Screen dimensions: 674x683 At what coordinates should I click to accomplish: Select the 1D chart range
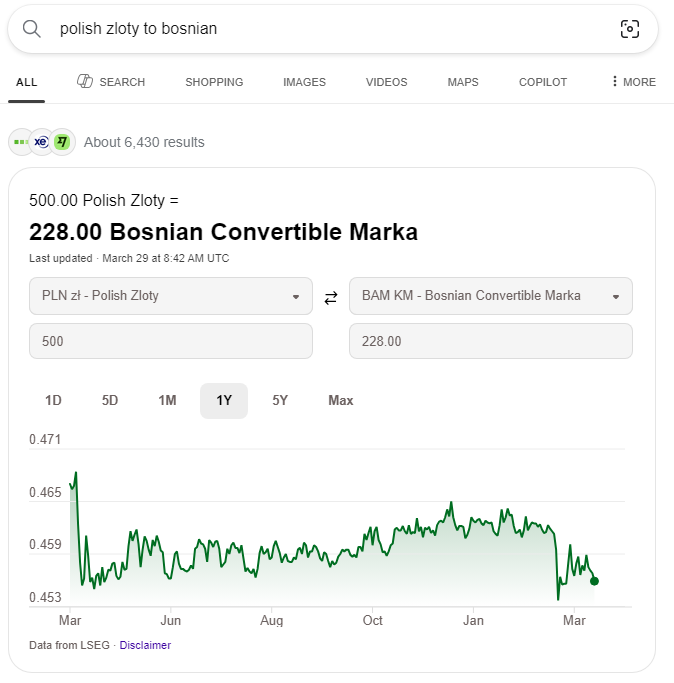(53, 400)
